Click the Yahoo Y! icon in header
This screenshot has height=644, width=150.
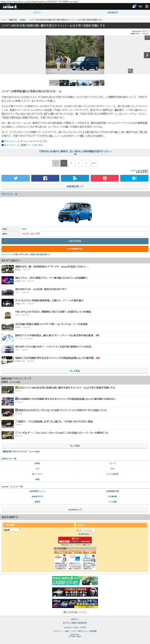[x=141, y=7]
